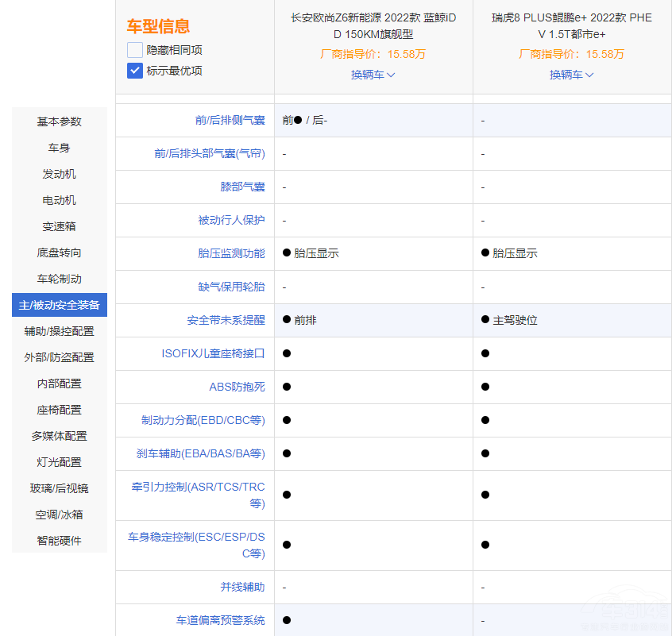
Task: Go to 发动机 section in the sidebar
Action: click(x=60, y=174)
